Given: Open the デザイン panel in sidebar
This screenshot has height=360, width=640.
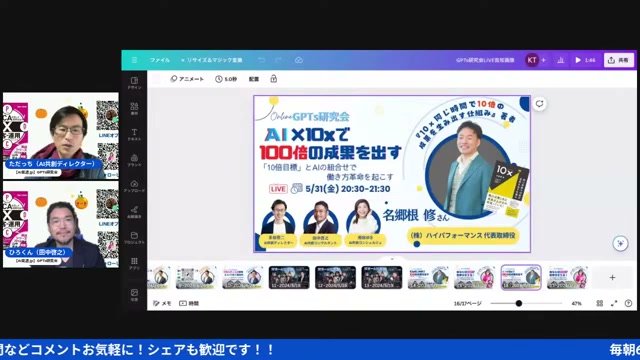Looking at the screenshot, I should pos(134,83).
